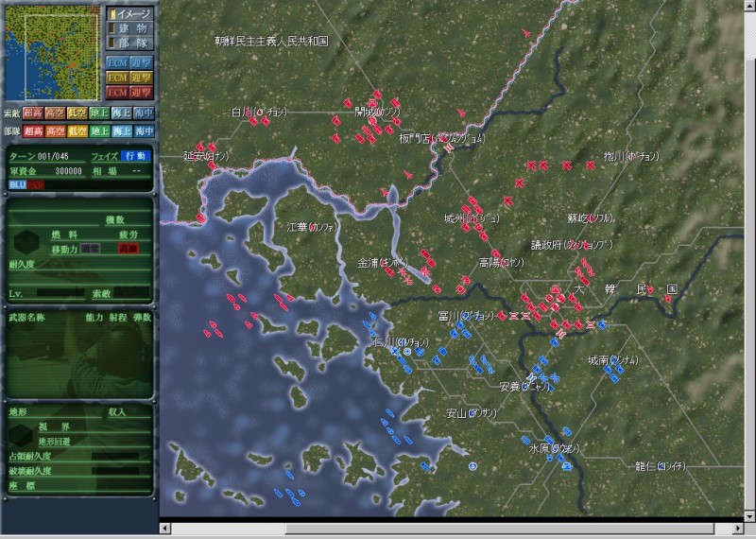Image resolution: width=756 pixels, height=539 pixels.
Task: Select 海上 in the 索敵 row
Action: click(122, 113)
